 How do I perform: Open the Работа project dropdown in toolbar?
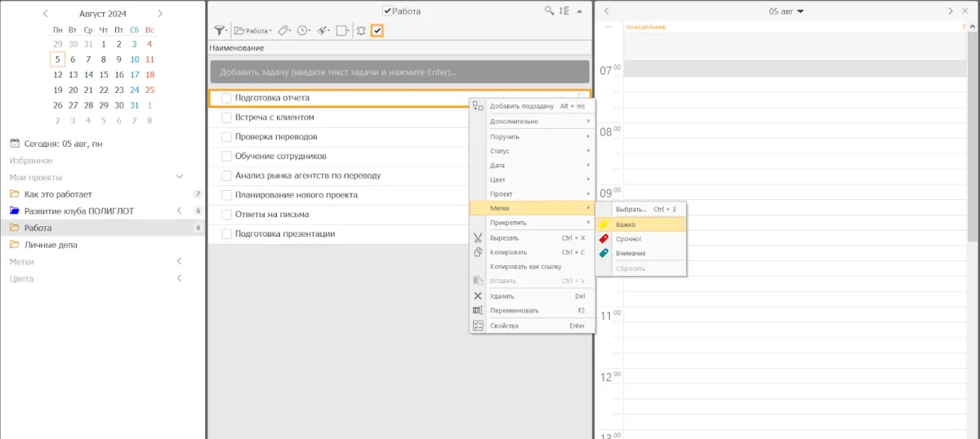(x=253, y=31)
